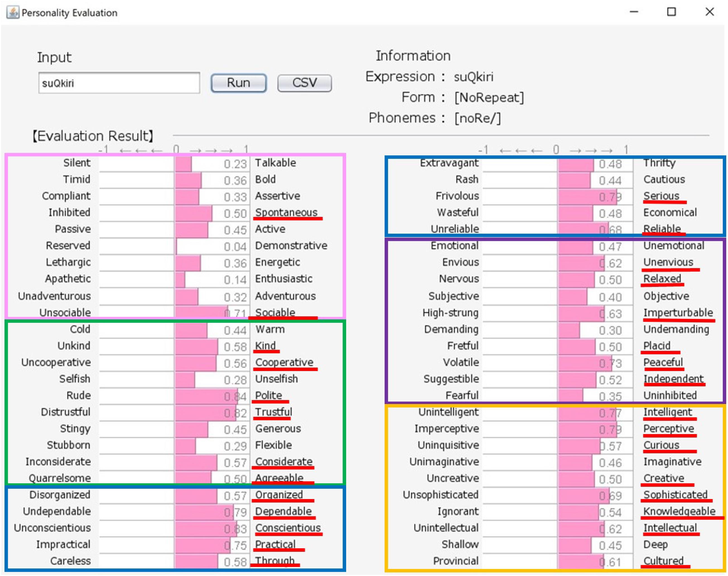Viewport: 728px width, 576px height.
Task: Click the Java app icon in title bar
Action: point(13,13)
